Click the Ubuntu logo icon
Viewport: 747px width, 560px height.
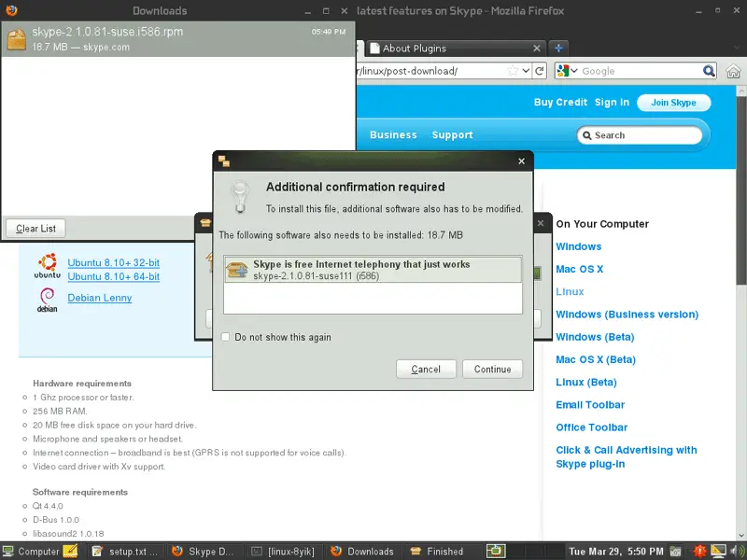point(48,266)
